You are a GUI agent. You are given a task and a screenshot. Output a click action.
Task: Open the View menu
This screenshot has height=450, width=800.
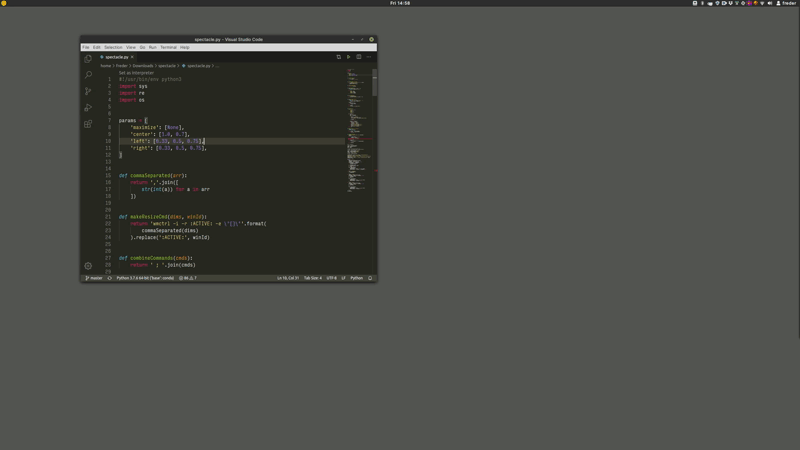point(131,47)
